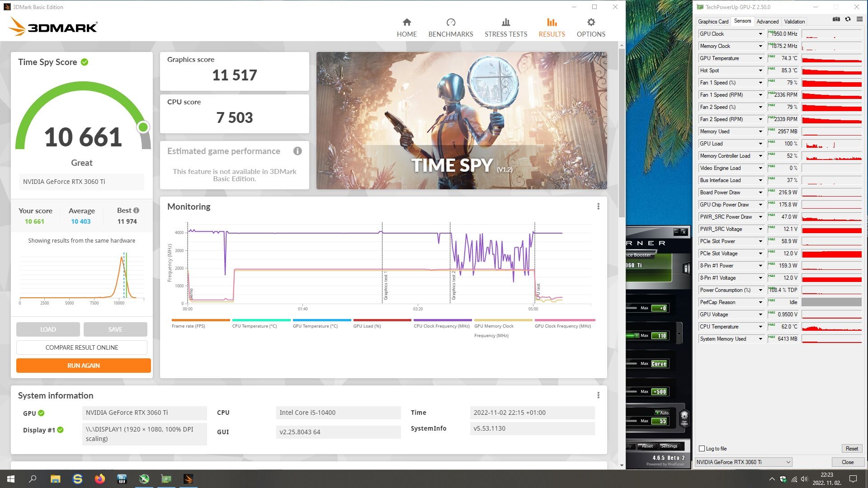Open the System information three-dot menu
Screen dimensions: 868x488
(x=598, y=395)
